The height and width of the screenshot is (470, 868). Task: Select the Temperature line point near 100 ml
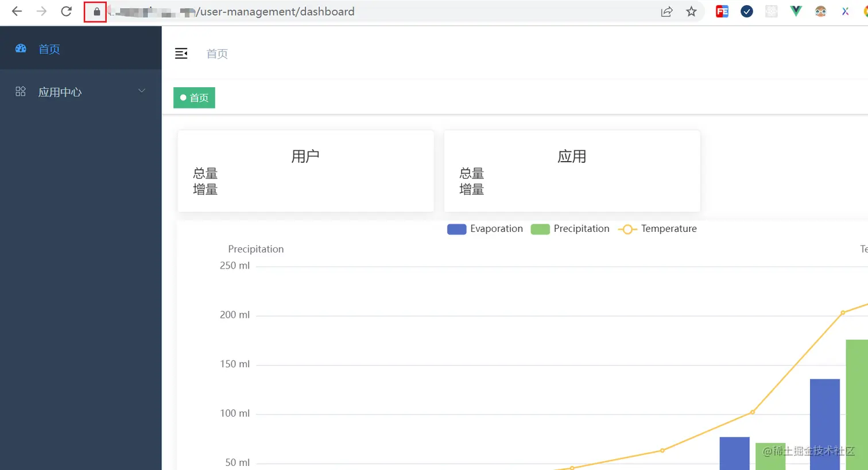point(753,412)
